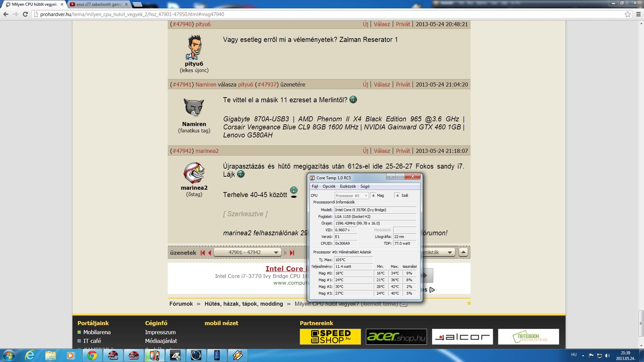
Task: Open volume speaker icon in system tray
Action: click(607, 356)
